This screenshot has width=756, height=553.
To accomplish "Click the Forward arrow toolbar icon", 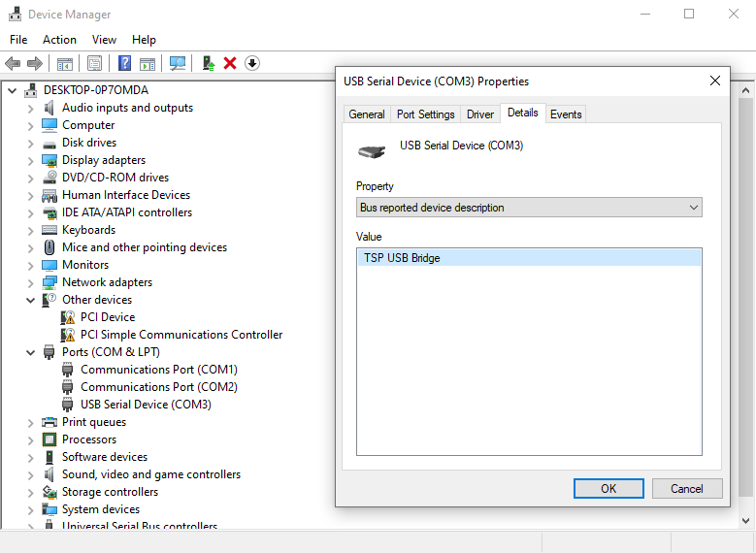I will pyautogui.click(x=35, y=63).
